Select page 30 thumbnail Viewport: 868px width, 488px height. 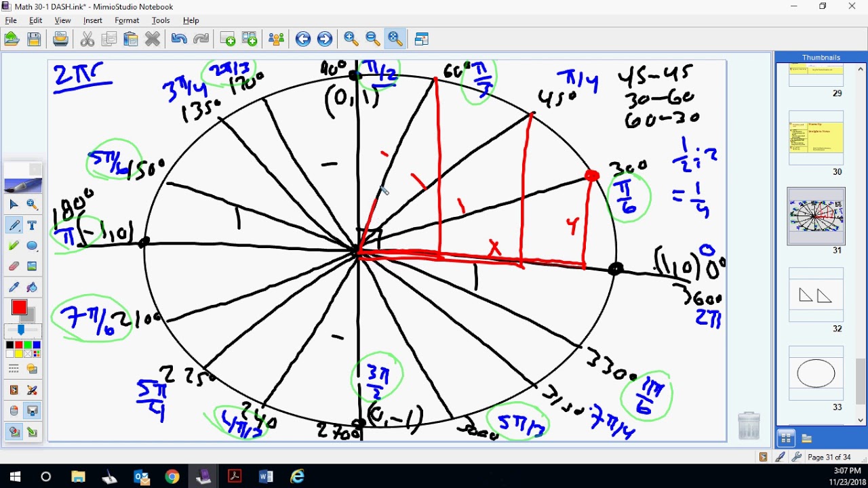[816, 138]
